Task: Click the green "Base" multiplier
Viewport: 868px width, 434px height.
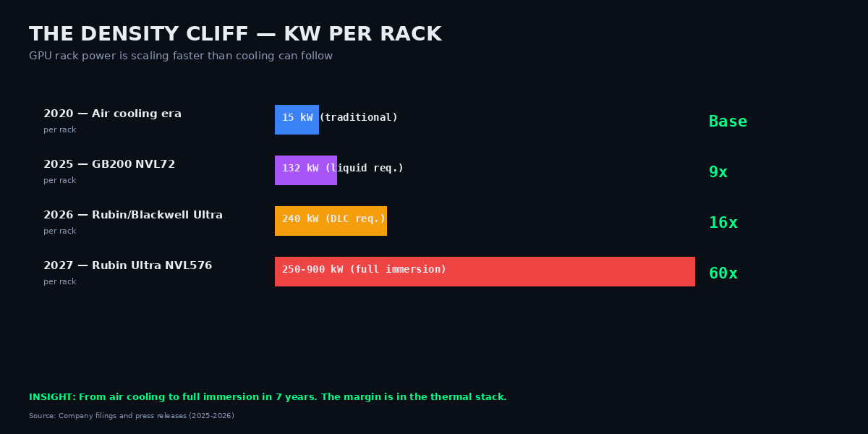Action: point(728,122)
